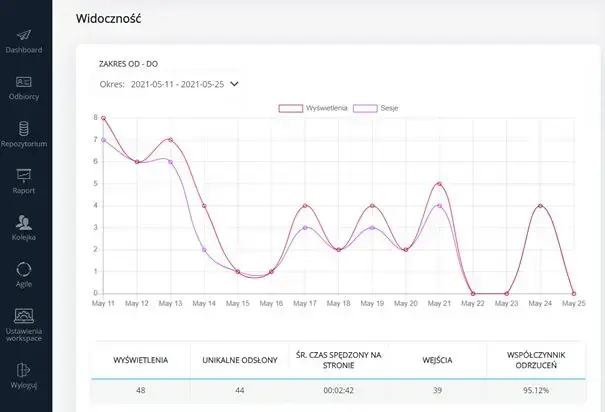The image size is (605, 412).
Task: Click the May 24 data point on chart
Action: pos(540,206)
